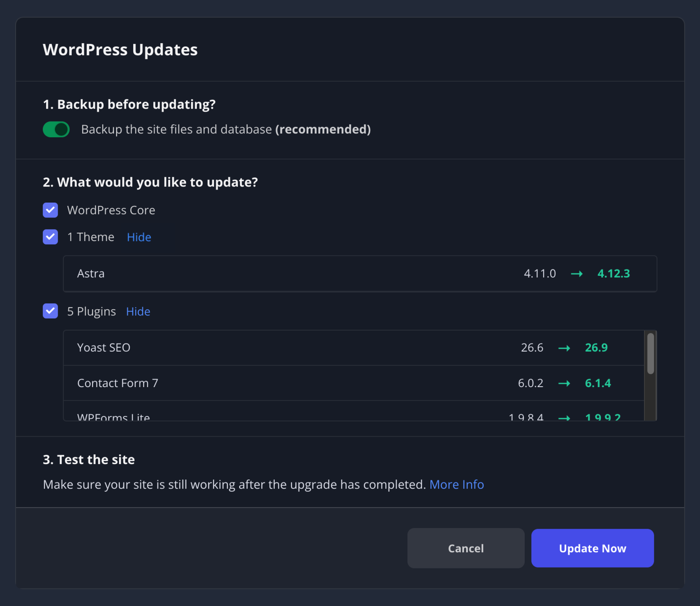Click the update arrow in the WPForms Lite row
This screenshot has height=606, width=700.
point(564,418)
